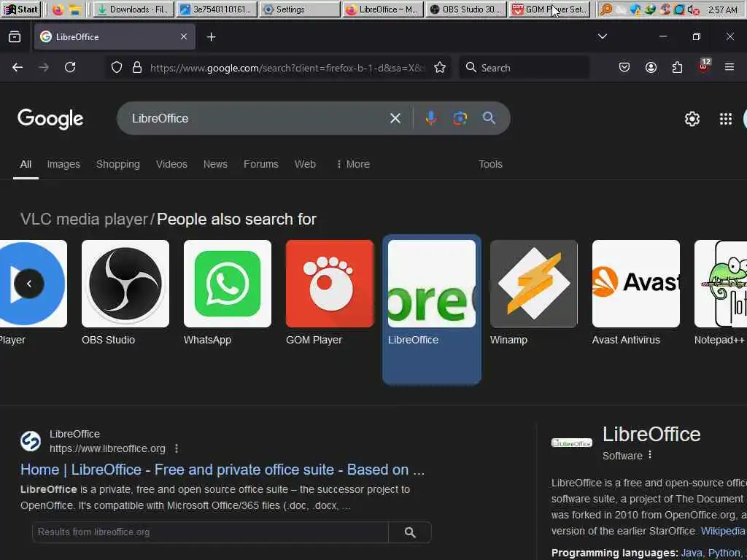747x560 pixels.
Task: Switch to GOM Player Setup taskbar window
Action: 549,9
